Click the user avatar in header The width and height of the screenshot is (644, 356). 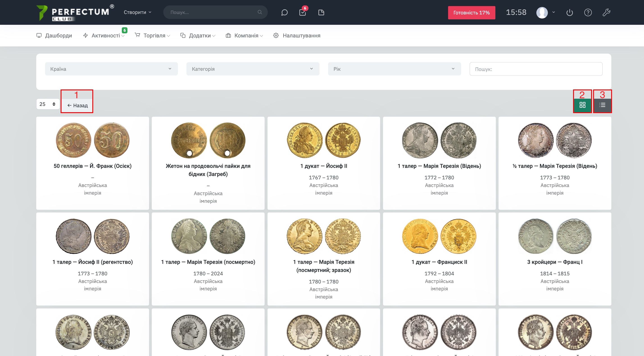pos(542,13)
